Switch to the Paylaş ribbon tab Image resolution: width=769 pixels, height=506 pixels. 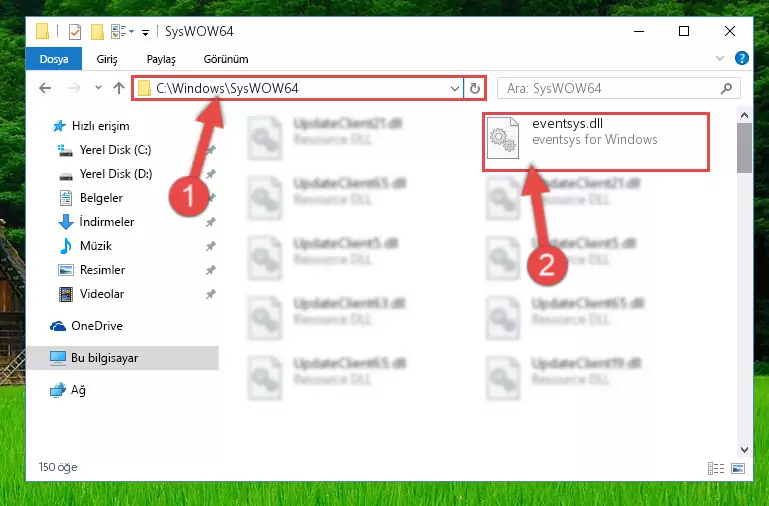161,59
